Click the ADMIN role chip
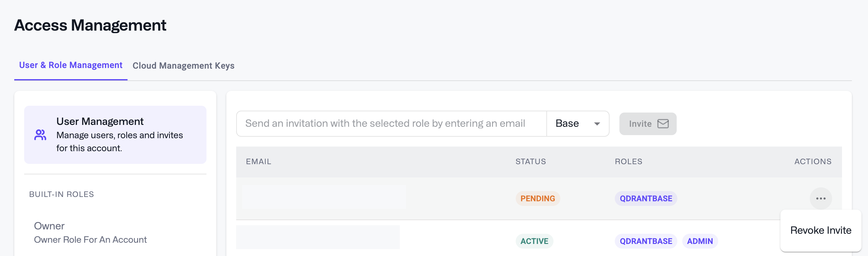868x256 pixels. point(700,241)
